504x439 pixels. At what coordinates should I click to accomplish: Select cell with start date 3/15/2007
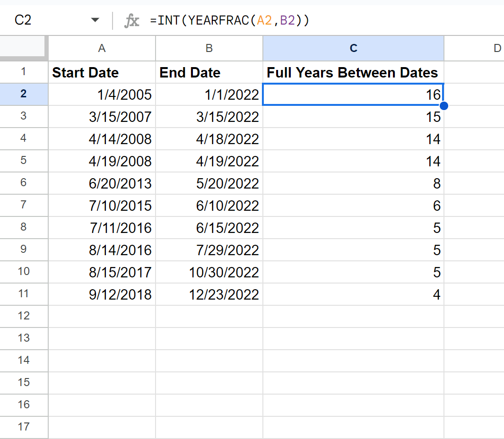(x=102, y=117)
